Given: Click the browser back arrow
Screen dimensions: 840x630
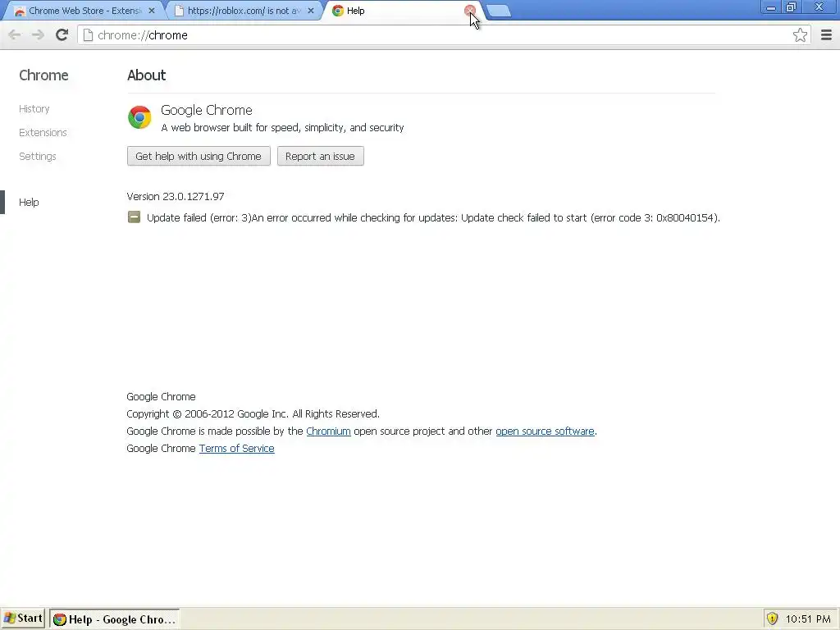Looking at the screenshot, I should point(15,35).
